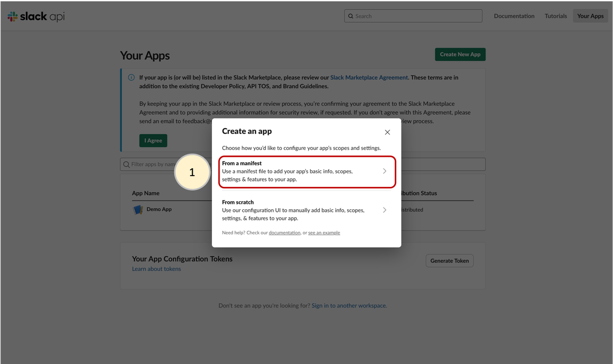This screenshot has height=364, width=613.
Task: Click the Demo App icon
Action: [138, 210]
